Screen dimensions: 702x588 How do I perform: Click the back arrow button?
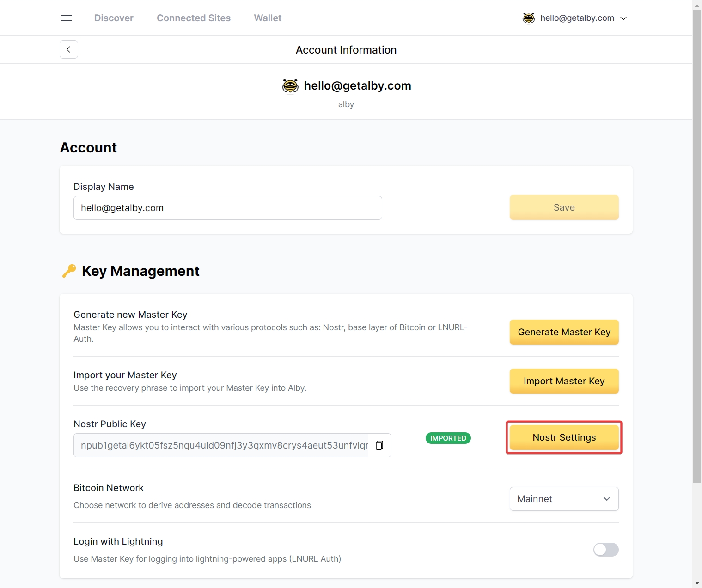coord(68,49)
